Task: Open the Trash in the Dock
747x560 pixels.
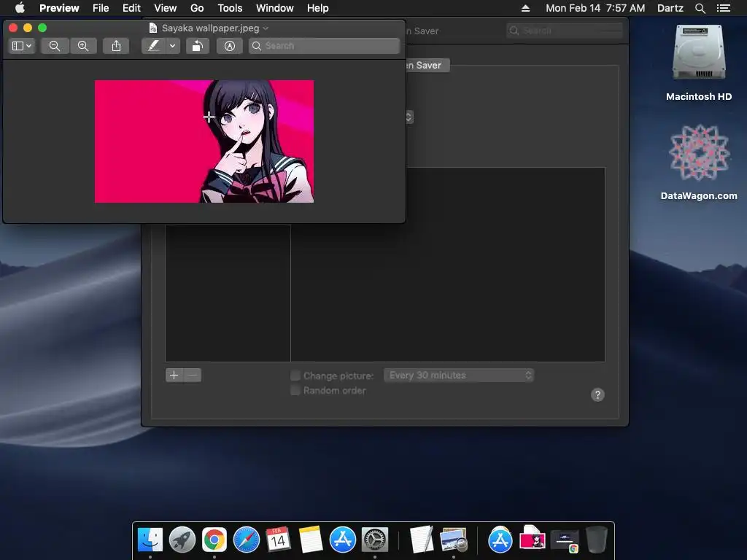Action: [x=596, y=540]
